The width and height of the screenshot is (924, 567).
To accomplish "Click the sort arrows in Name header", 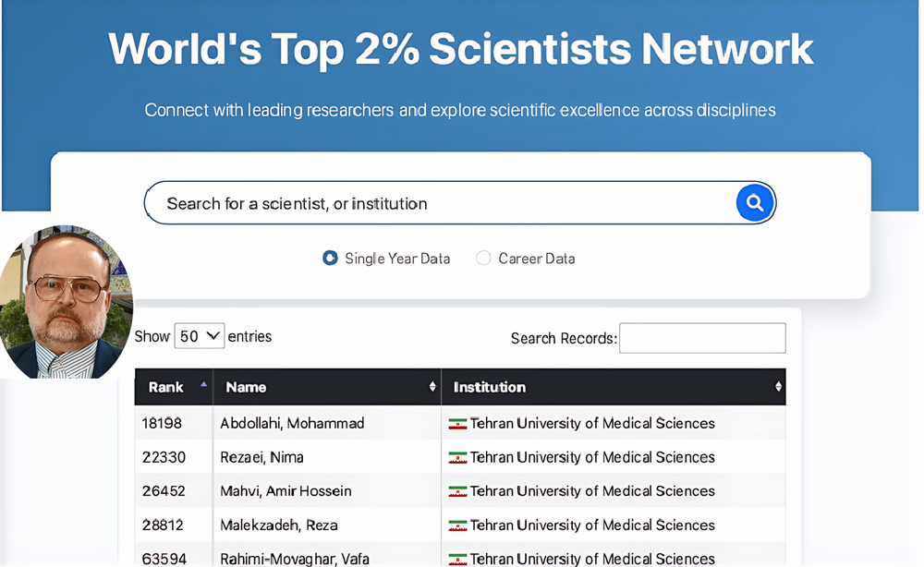I will [x=432, y=387].
